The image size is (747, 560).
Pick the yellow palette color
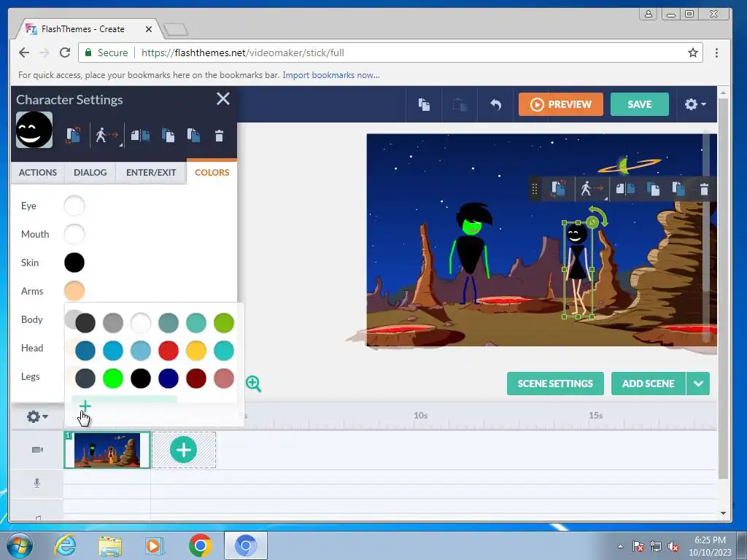coord(196,351)
